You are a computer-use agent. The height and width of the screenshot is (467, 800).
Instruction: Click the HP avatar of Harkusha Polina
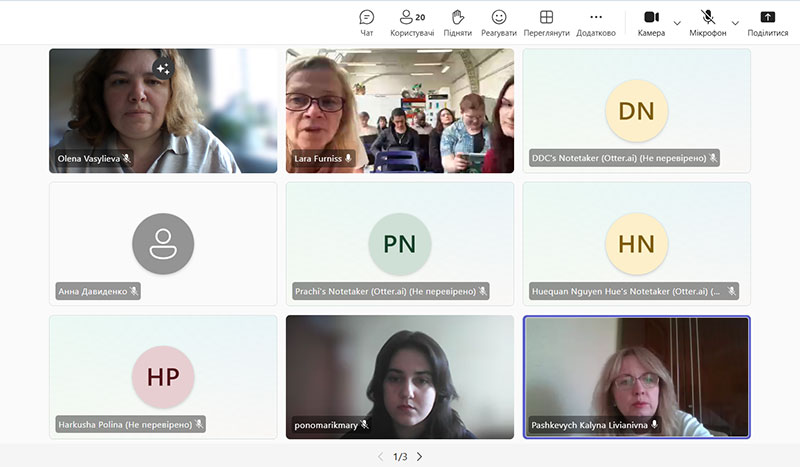(x=163, y=377)
